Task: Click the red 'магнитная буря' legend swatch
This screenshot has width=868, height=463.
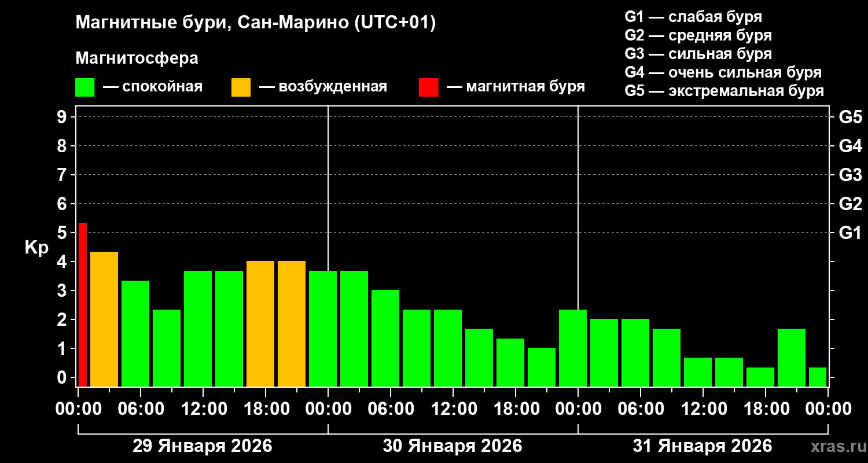Action: 428,87
